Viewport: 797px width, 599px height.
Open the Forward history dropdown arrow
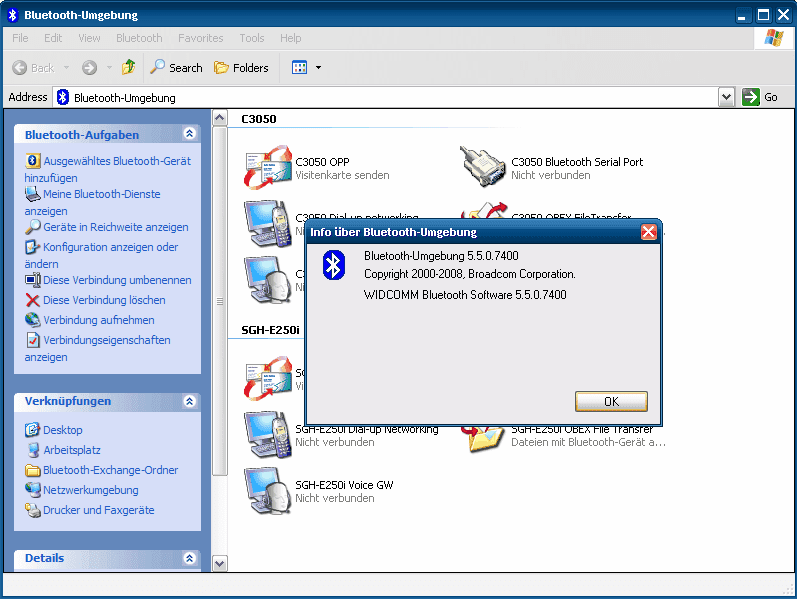coord(109,67)
